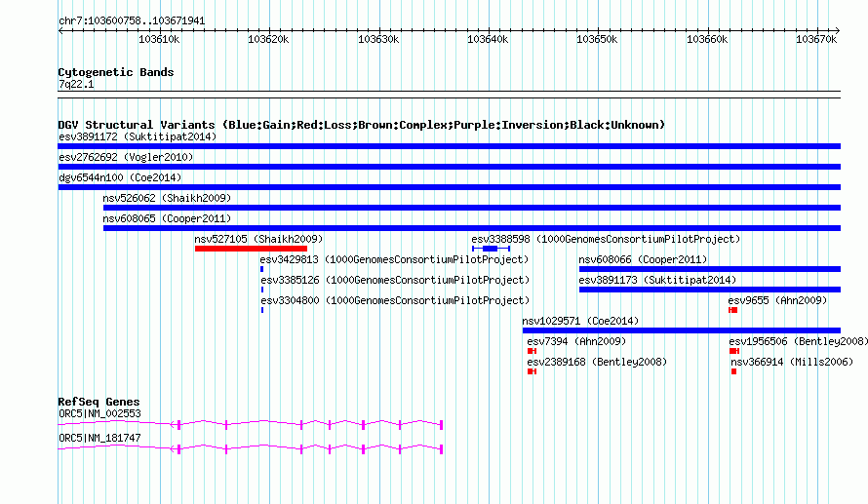Click the esv1956506 (Bentley2008) label

click(798, 341)
